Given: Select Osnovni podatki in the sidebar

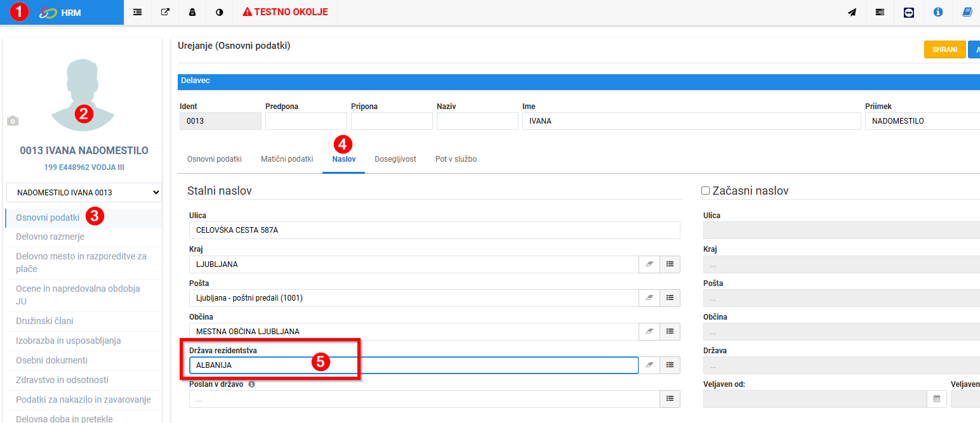Looking at the screenshot, I should (x=48, y=218).
